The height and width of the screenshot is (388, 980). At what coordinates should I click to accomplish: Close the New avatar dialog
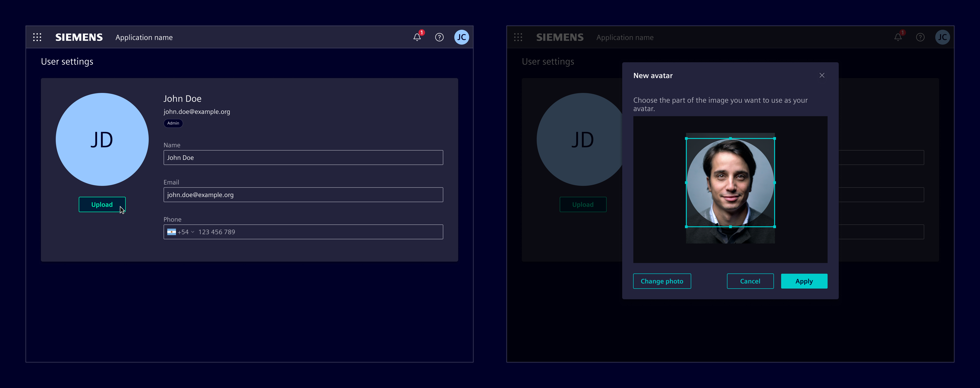pyautogui.click(x=822, y=75)
